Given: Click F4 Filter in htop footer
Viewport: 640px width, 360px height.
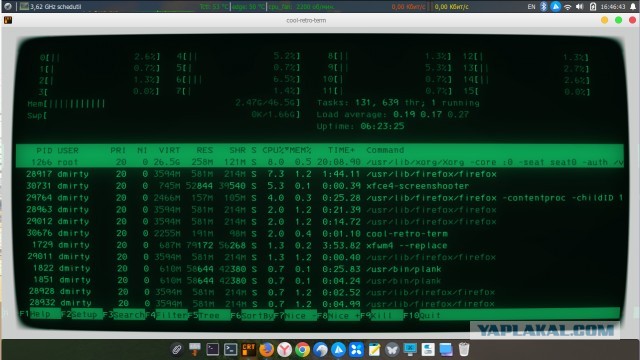Looking at the screenshot, I should pos(166,315).
